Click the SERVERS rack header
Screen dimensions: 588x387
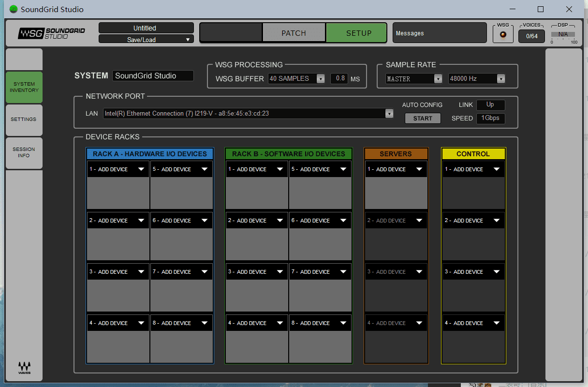396,154
